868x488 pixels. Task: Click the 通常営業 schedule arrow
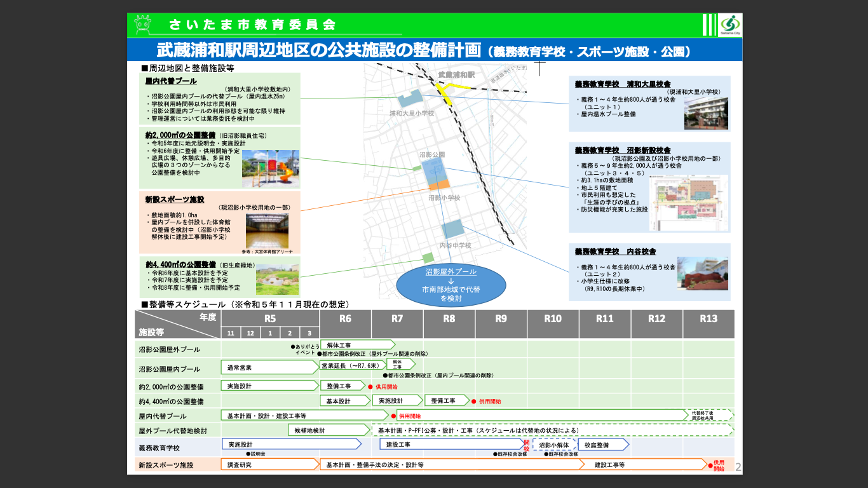tap(269, 367)
